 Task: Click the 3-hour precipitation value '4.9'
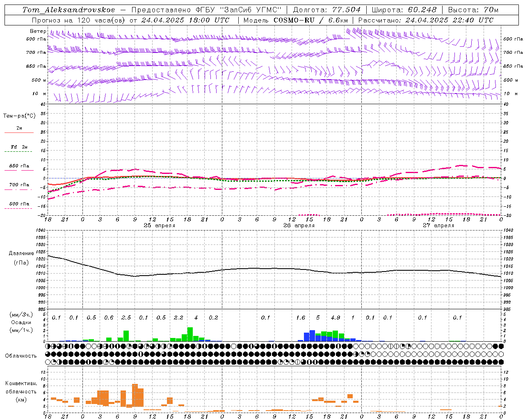[x=336, y=318]
